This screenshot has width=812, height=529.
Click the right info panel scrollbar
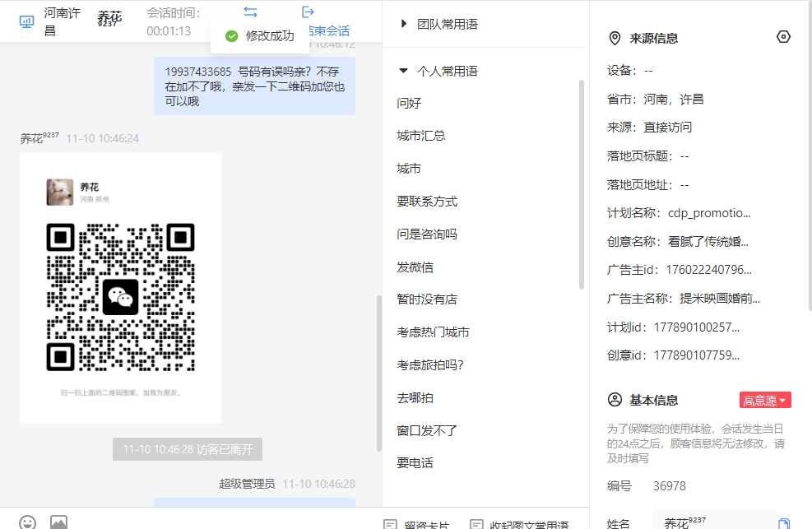click(810, 155)
